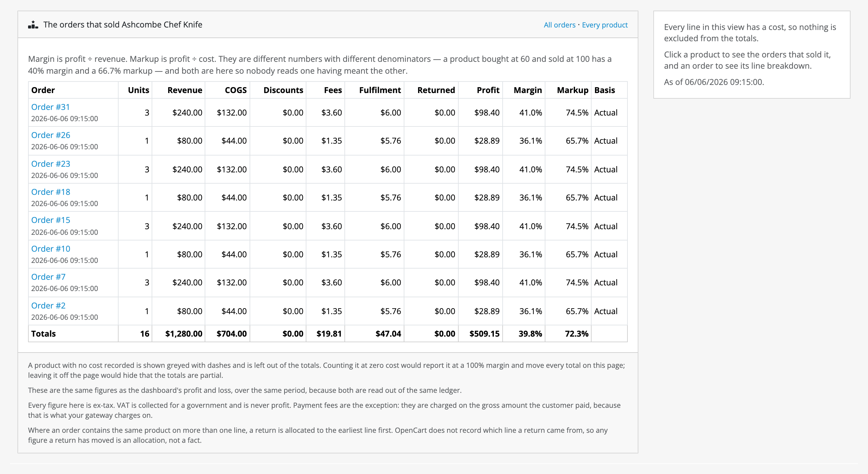Select Order #7 profit $98.40
This screenshot has width=868, height=474.
pyautogui.click(x=486, y=282)
